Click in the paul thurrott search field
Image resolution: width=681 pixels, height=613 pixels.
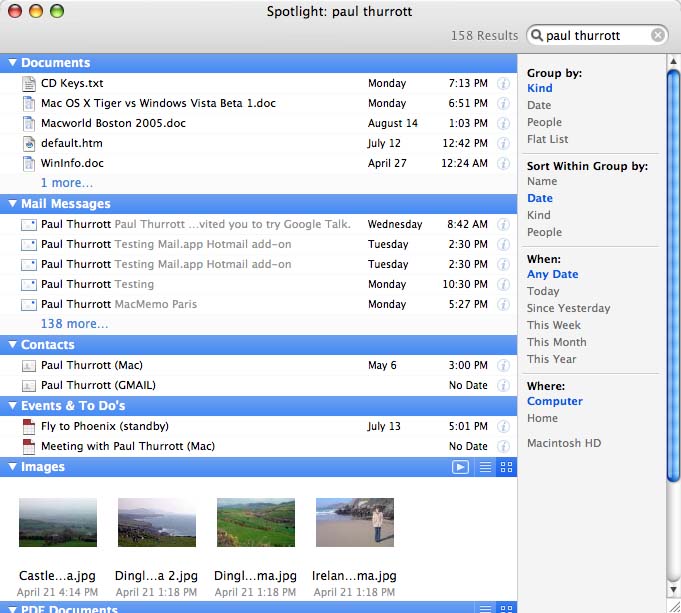click(597, 35)
